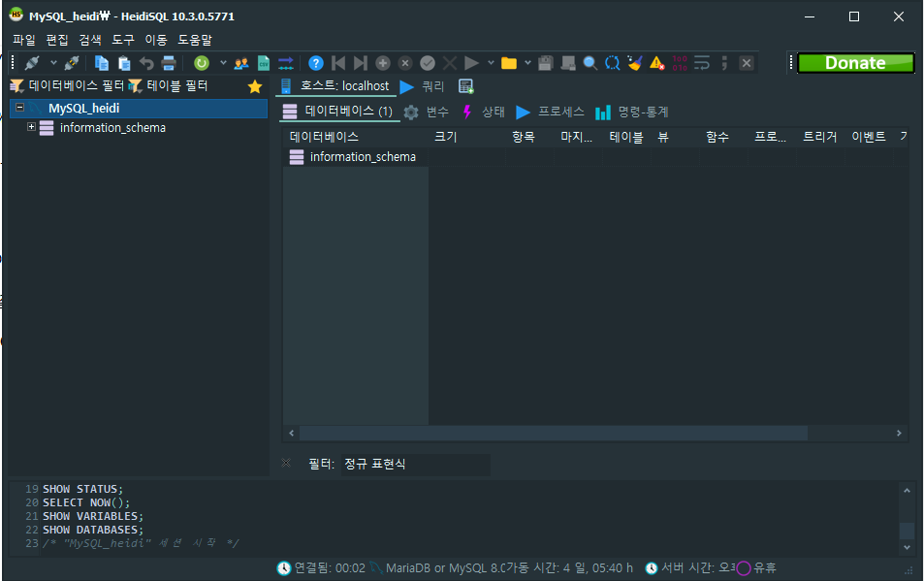Click the First row navigation icon

click(338, 63)
